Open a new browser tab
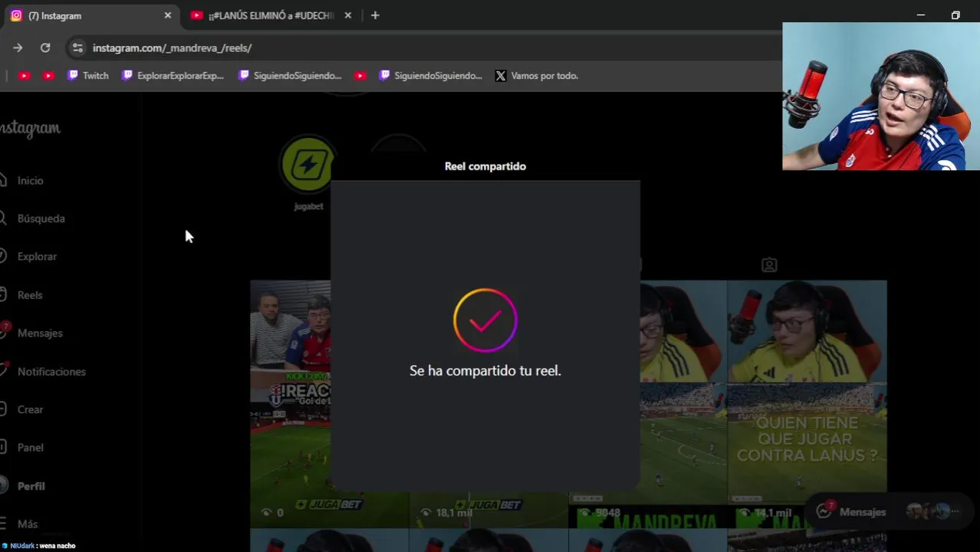Screen dimensions: 980x552 coord(375,15)
